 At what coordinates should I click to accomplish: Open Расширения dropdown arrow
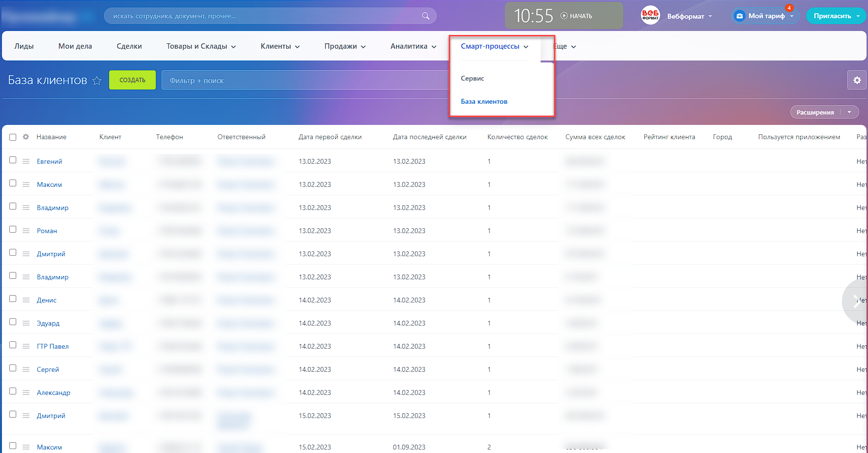[849, 112]
